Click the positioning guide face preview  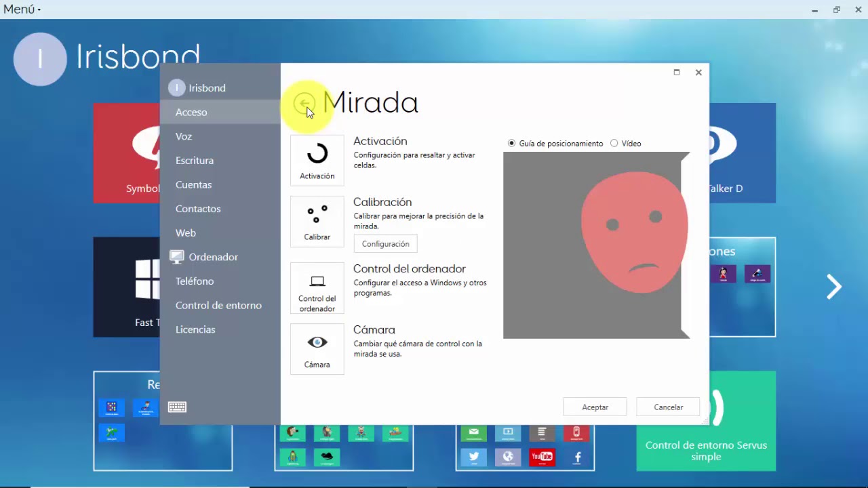pyautogui.click(x=597, y=245)
